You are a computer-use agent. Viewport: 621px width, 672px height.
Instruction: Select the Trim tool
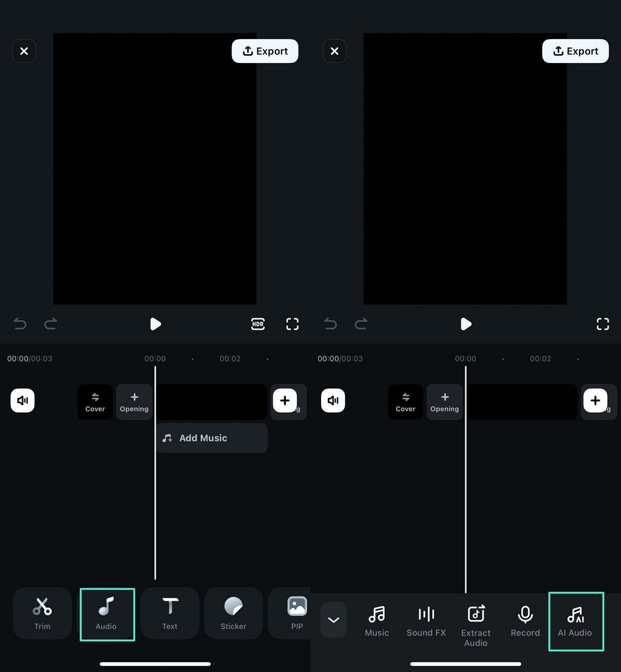[42, 614]
